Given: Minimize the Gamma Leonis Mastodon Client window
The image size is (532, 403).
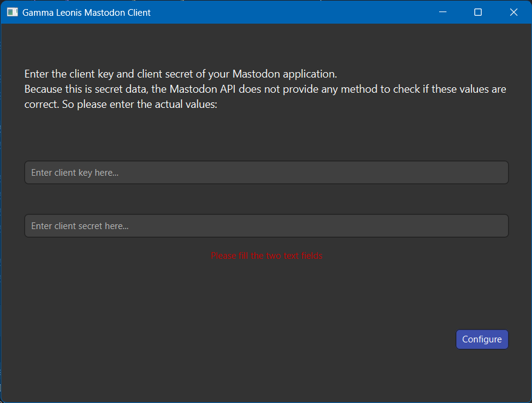Looking at the screenshot, I should [x=442, y=12].
